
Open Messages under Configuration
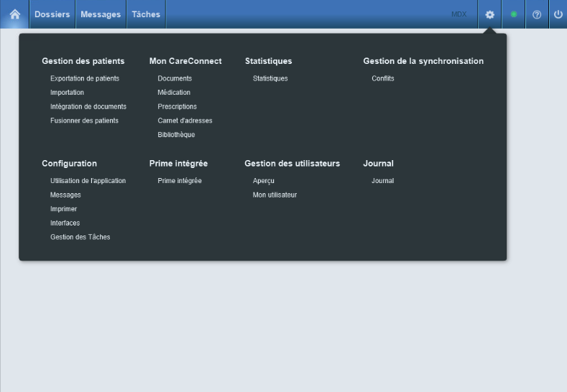pos(65,195)
